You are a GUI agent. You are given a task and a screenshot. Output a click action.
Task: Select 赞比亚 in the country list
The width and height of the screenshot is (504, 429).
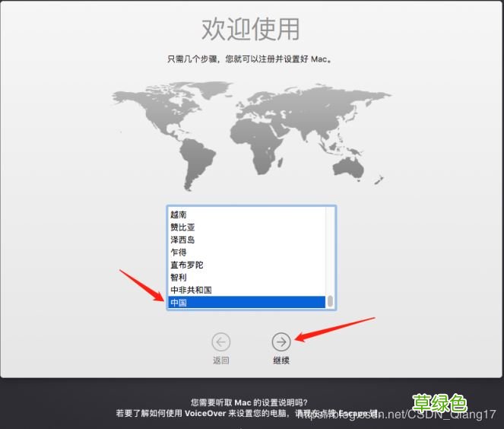click(x=246, y=227)
